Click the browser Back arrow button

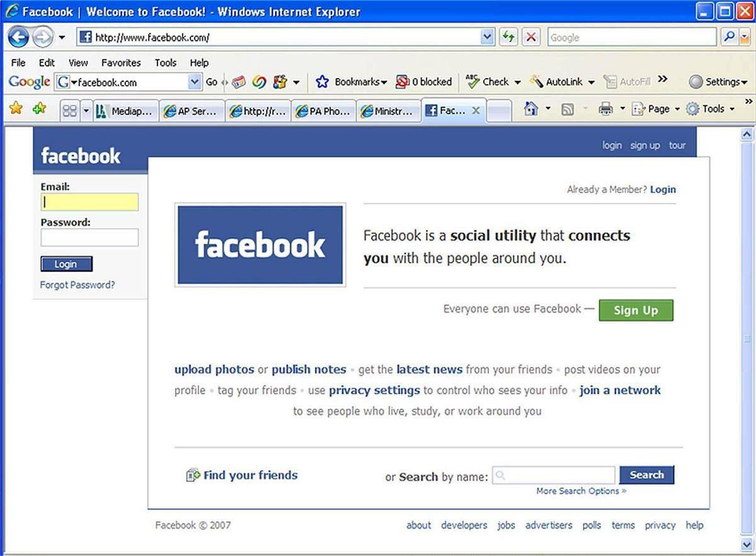[18, 38]
